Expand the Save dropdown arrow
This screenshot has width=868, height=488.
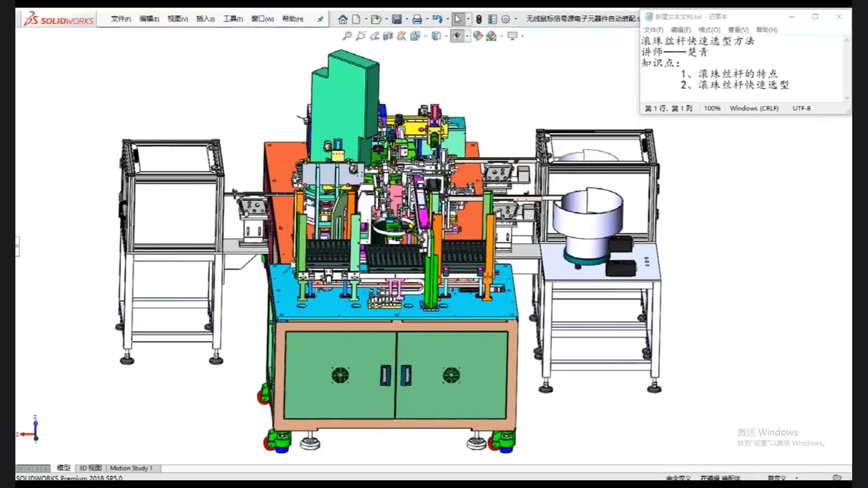click(x=406, y=19)
